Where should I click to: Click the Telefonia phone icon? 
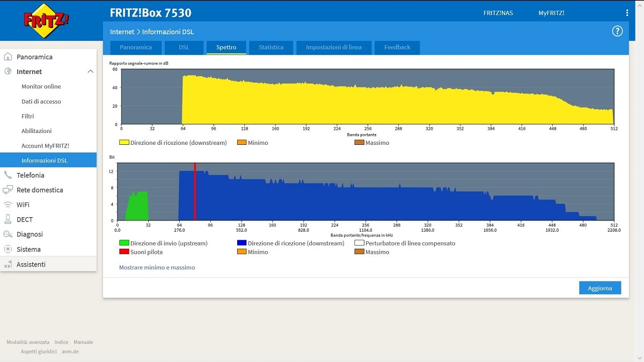click(8, 175)
